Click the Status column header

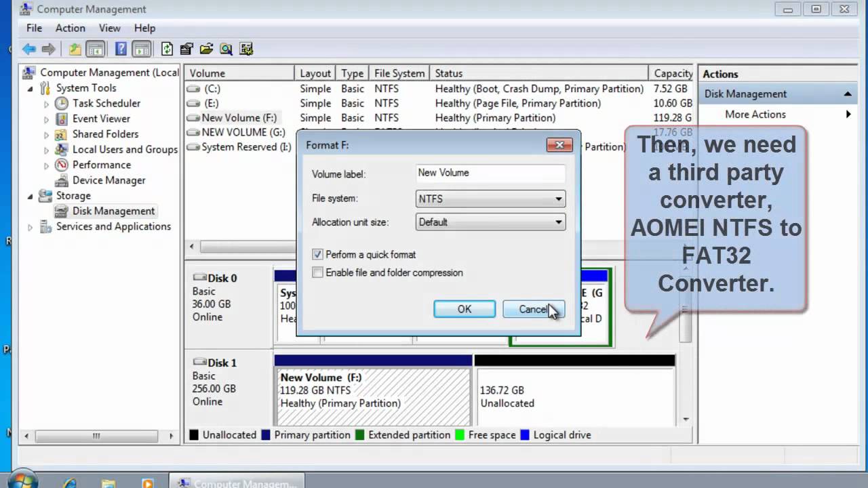[539, 73]
